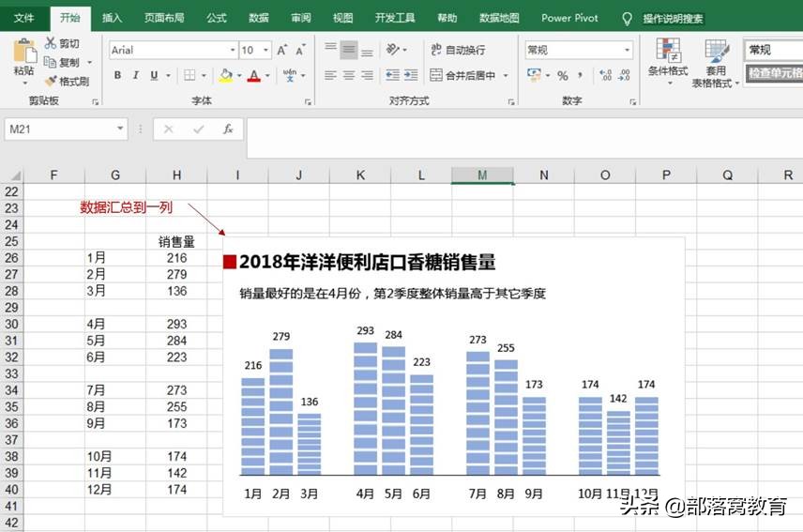Expand the font size 10 dropdown

click(x=265, y=50)
